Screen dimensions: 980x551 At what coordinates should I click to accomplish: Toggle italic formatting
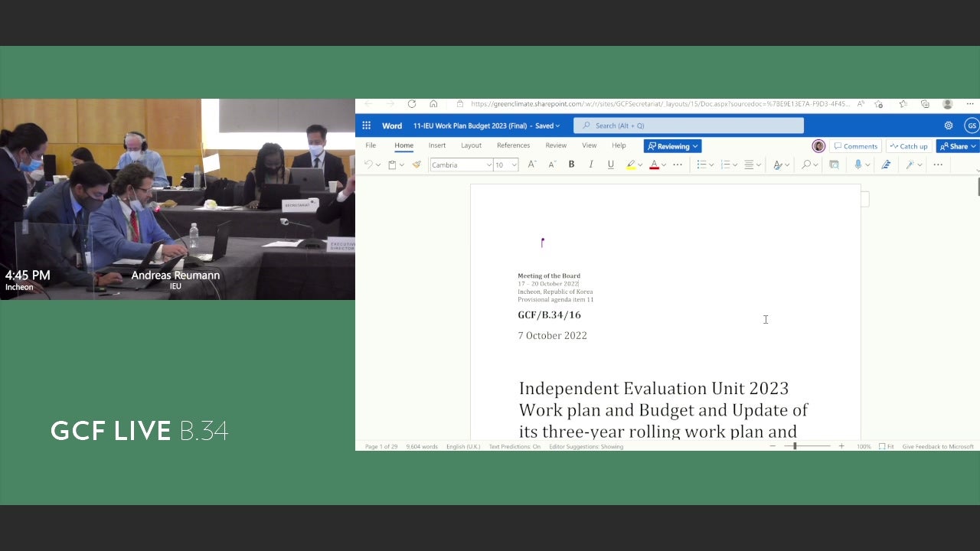pyautogui.click(x=591, y=165)
